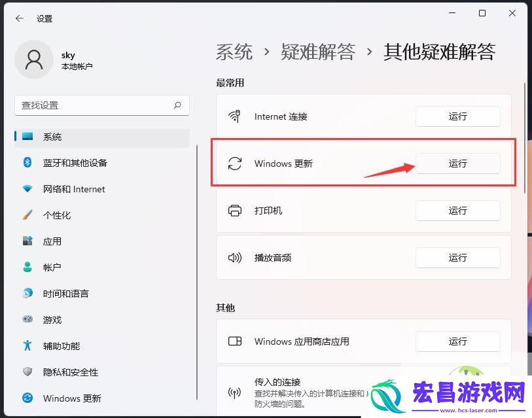Open 辅助功能 settings
This screenshot has height=418, width=532.
pos(102,346)
